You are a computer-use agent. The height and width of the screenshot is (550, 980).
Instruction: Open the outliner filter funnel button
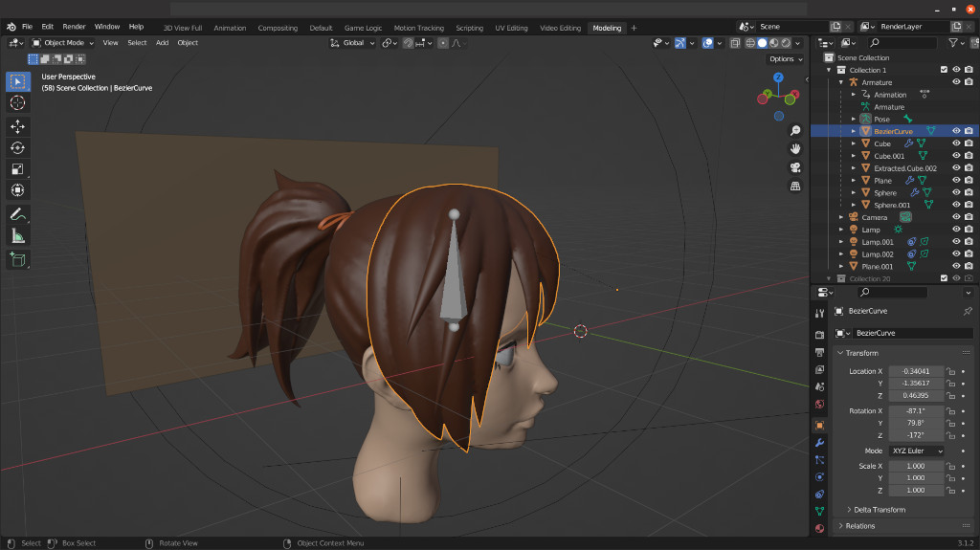pyautogui.click(x=954, y=43)
